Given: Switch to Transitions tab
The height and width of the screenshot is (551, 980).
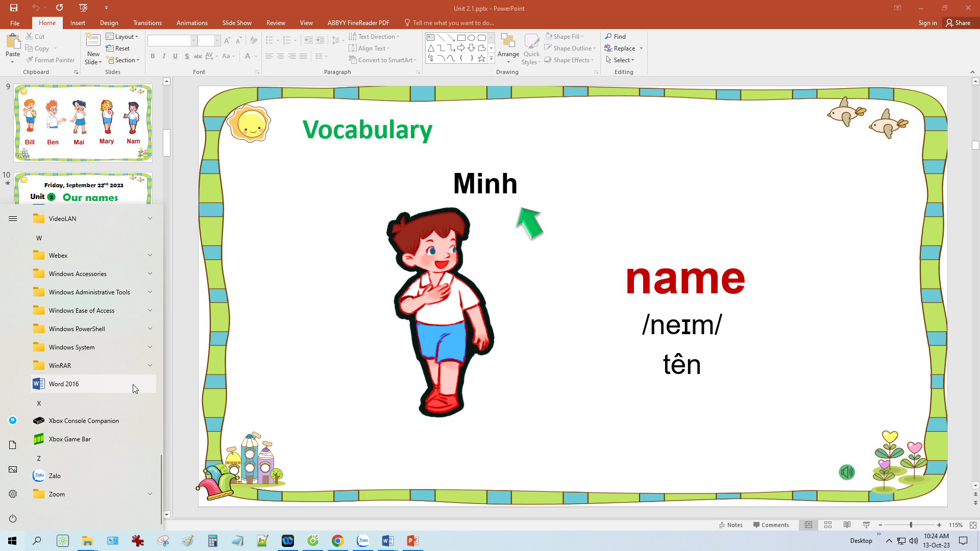Looking at the screenshot, I should (x=147, y=23).
